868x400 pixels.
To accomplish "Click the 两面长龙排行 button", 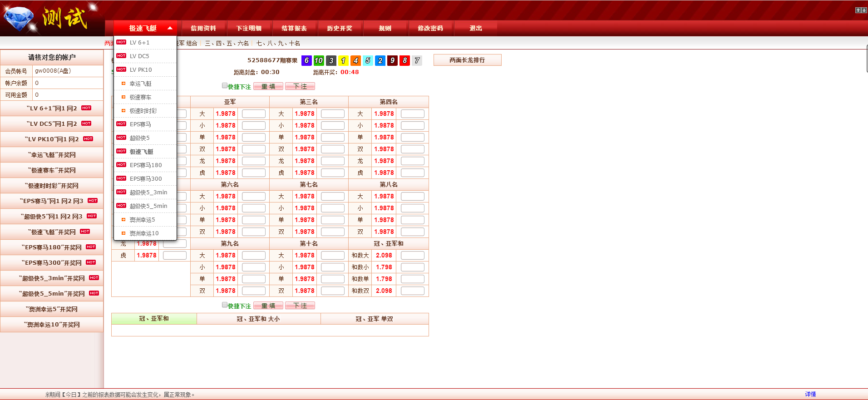I will coord(467,60).
